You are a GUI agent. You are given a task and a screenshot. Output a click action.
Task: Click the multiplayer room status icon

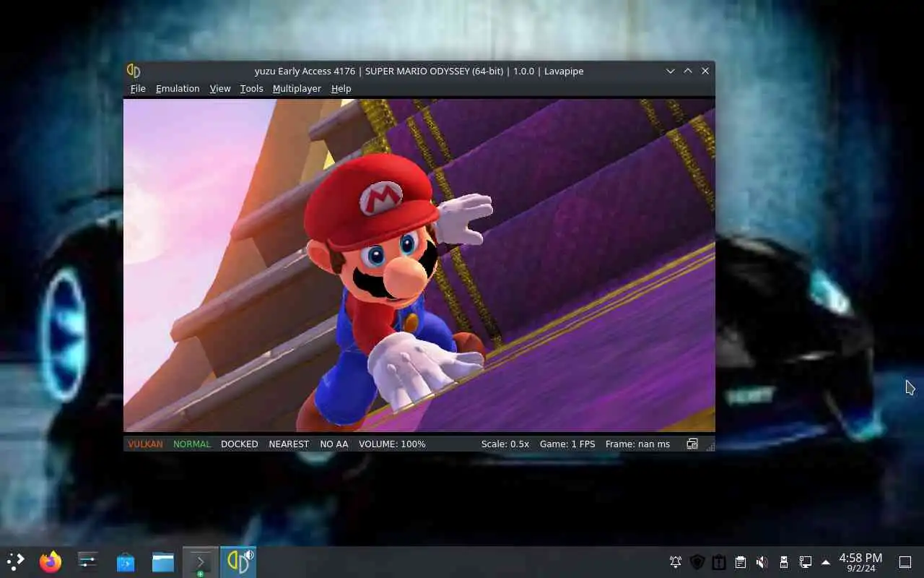coord(692,444)
